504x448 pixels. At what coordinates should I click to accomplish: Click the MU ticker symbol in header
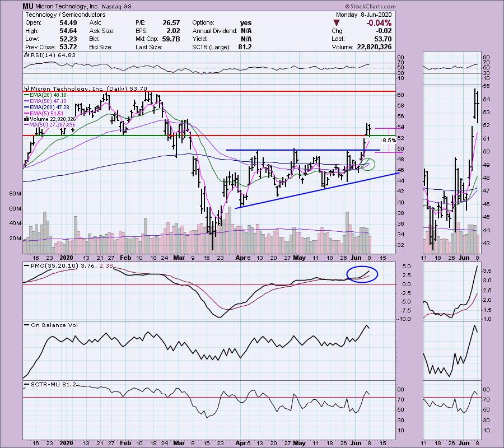(27, 6)
